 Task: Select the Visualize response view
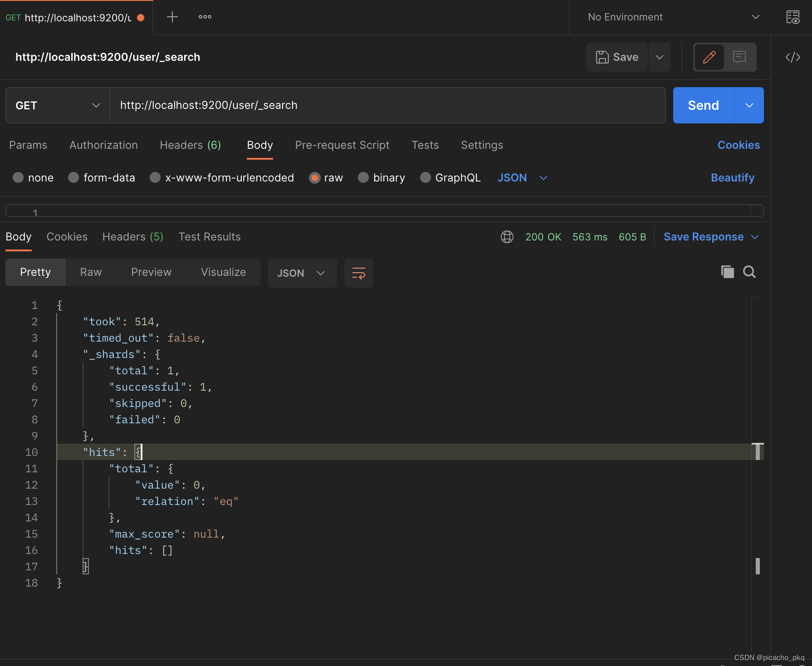223,272
